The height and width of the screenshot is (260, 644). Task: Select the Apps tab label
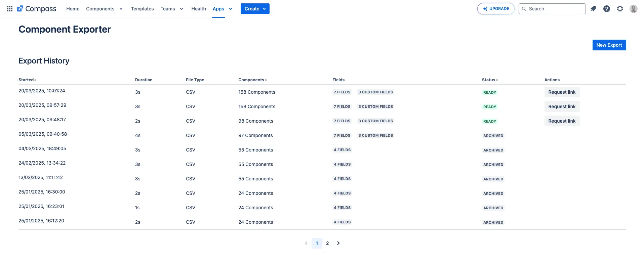218,9
